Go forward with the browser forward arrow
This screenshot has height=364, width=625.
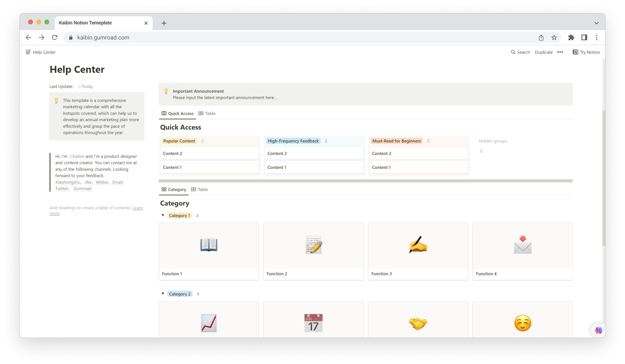click(x=42, y=37)
